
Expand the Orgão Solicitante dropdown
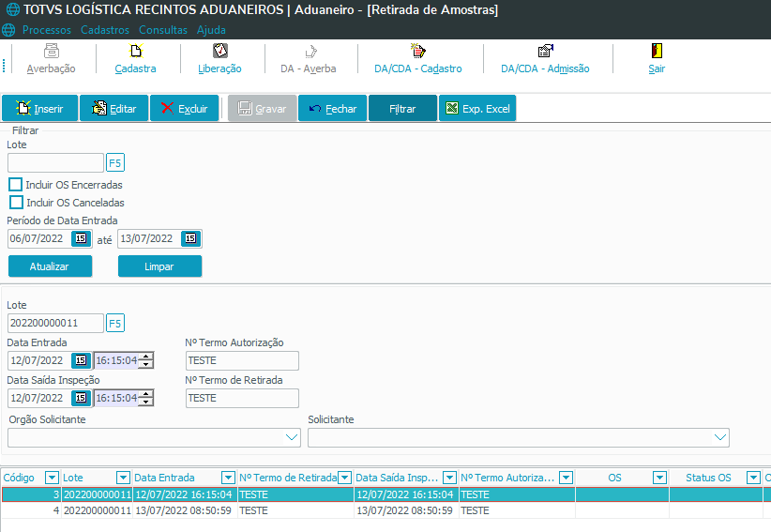[x=292, y=437]
